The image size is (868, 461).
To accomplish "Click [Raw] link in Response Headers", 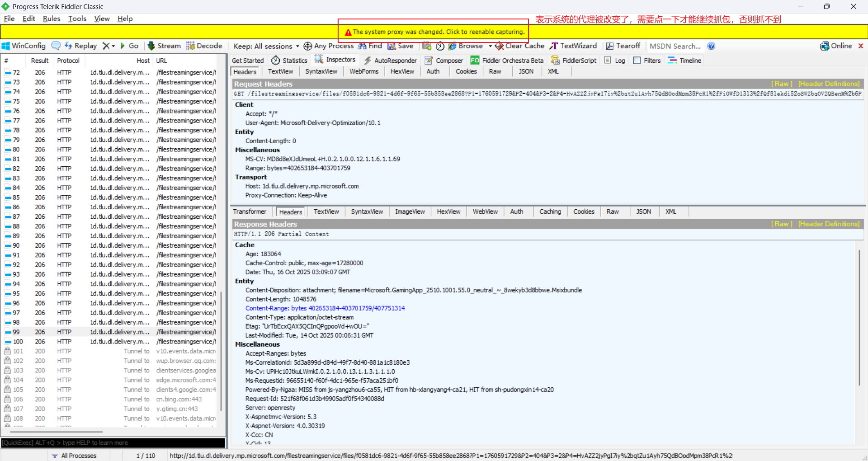I will click(782, 224).
